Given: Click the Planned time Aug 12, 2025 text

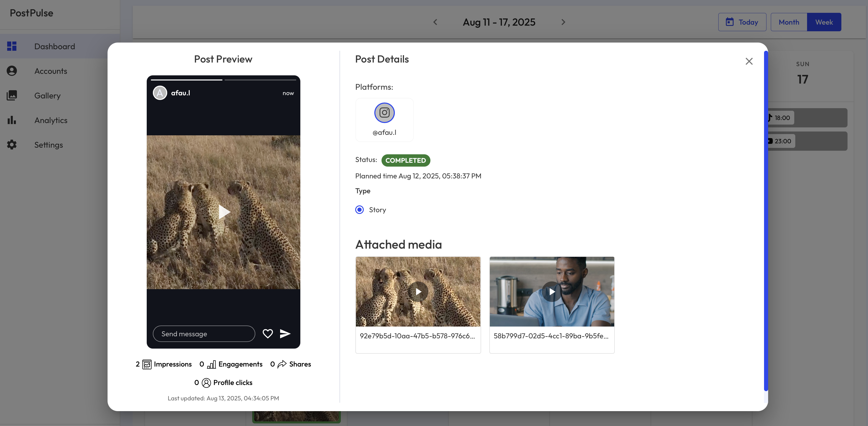Looking at the screenshot, I should (418, 176).
